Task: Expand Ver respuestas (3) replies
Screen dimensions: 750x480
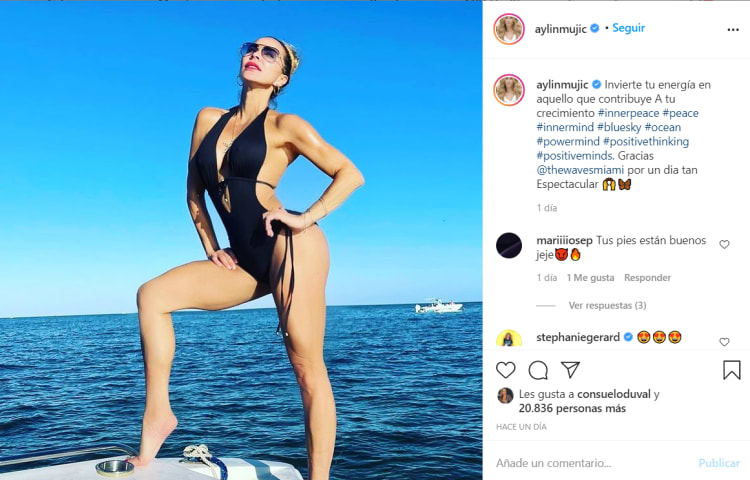Action: click(607, 305)
